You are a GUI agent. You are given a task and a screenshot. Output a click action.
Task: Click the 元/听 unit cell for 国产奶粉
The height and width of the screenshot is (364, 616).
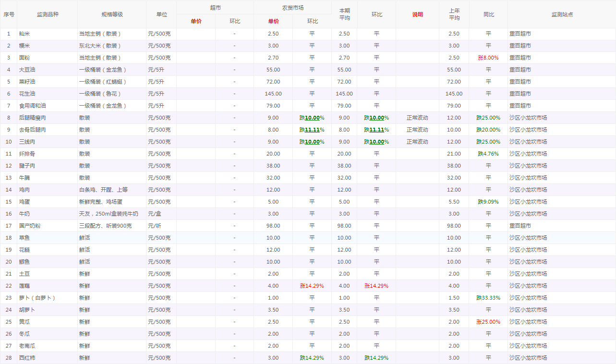click(161, 226)
